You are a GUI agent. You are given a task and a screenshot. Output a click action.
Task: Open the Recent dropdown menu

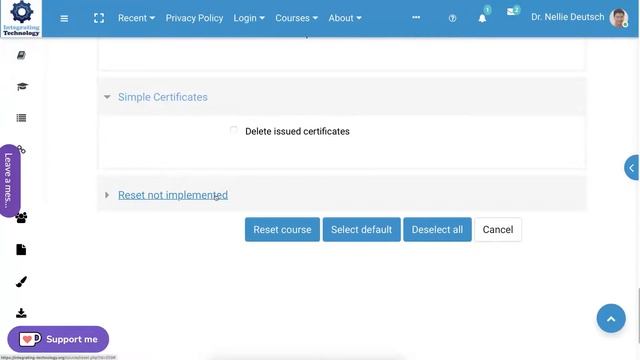point(136,18)
